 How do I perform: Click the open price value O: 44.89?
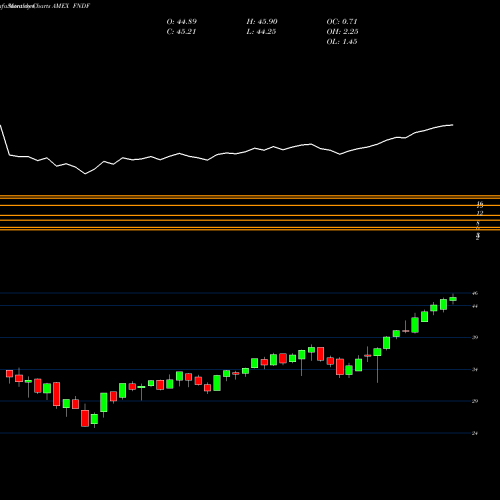pyautogui.click(x=181, y=22)
